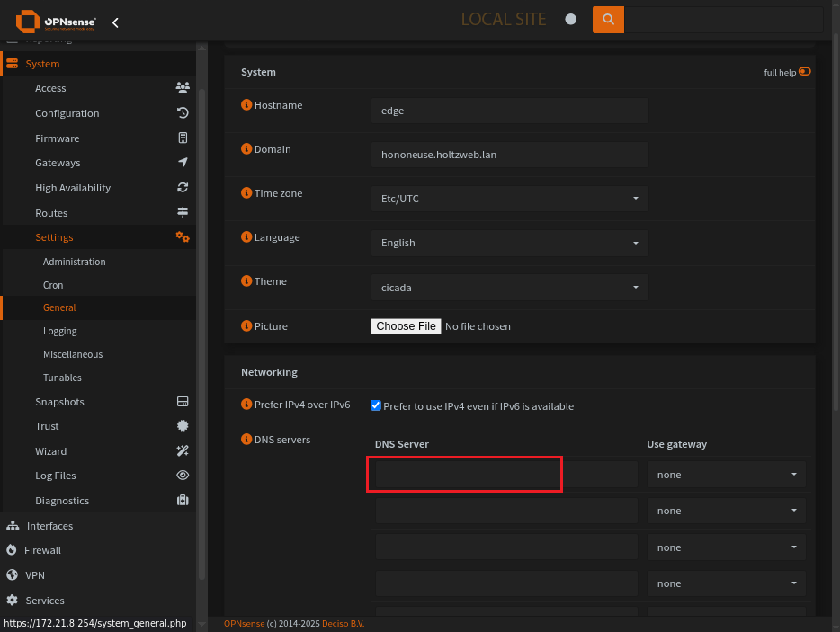Image resolution: width=840 pixels, height=632 pixels.
Task: Click the Choose File button
Action: pos(406,326)
